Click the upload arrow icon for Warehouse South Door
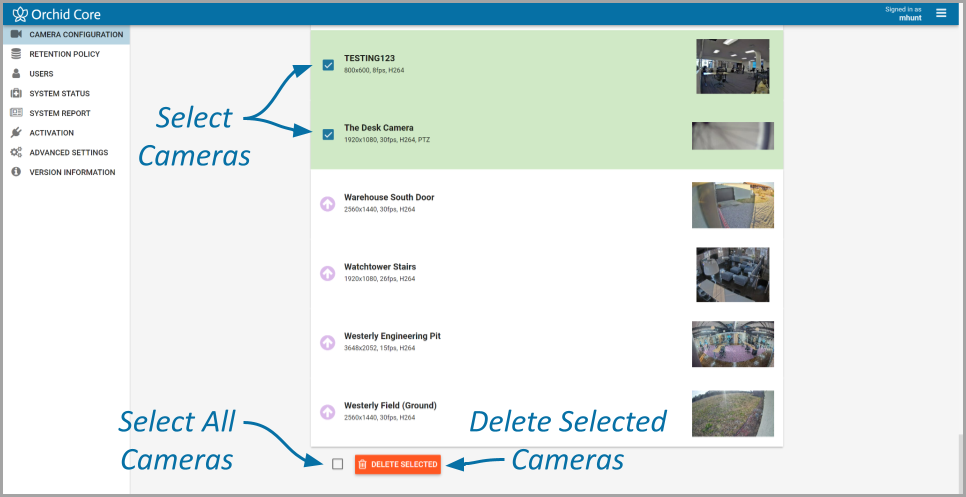 (328, 204)
